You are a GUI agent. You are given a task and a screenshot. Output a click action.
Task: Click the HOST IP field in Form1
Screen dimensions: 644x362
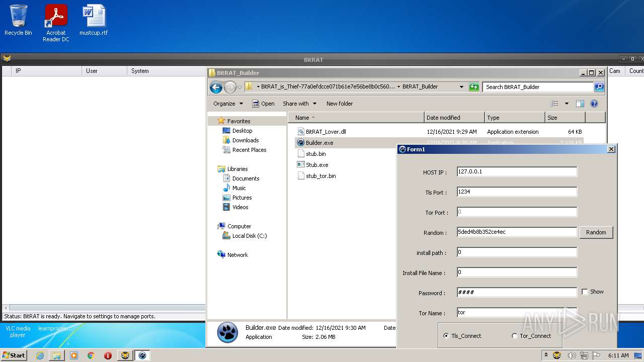tap(517, 171)
